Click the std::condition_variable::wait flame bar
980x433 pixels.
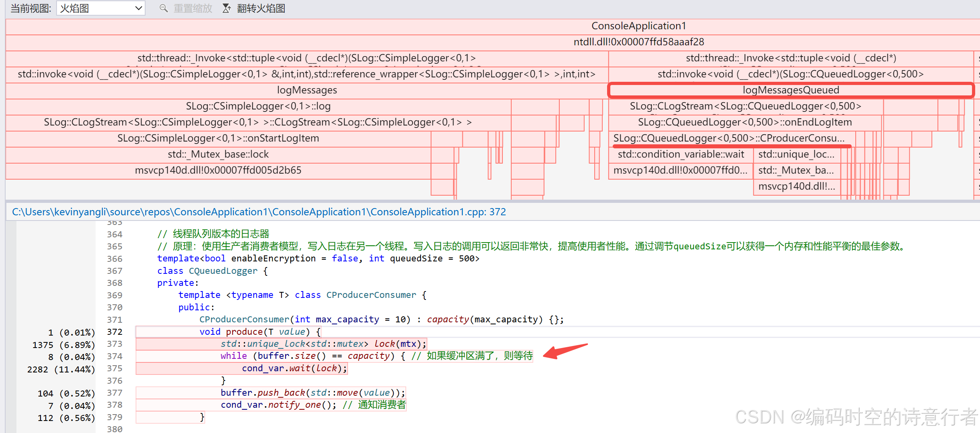click(680, 154)
